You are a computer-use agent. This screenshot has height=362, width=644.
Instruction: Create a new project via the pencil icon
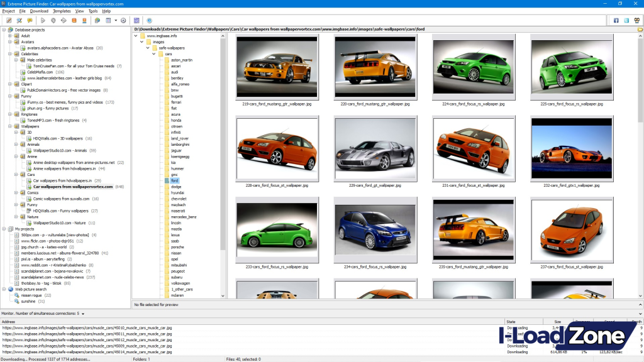[9, 19]
